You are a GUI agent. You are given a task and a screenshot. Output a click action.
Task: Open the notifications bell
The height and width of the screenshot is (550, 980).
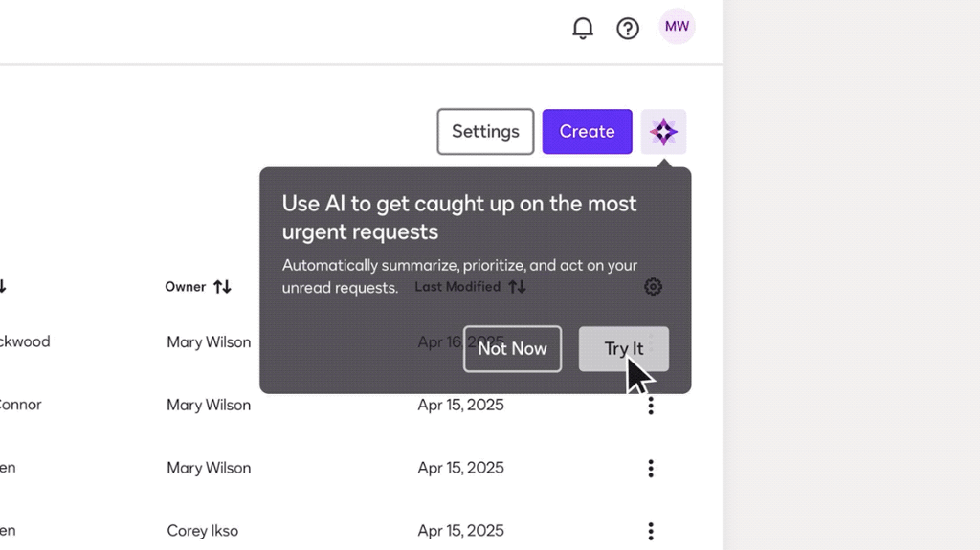coord(583,28)
